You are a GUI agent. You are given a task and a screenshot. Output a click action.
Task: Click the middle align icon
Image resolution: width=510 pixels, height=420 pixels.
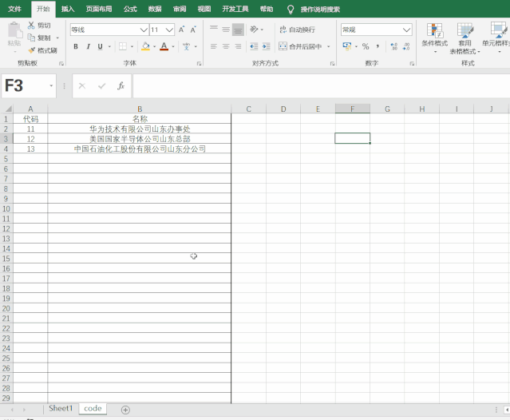point(226,30)
